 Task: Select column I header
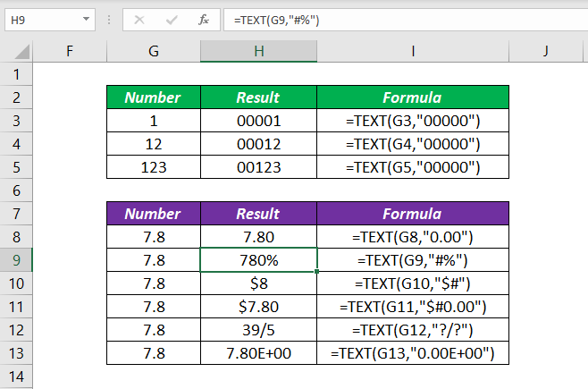413,53
